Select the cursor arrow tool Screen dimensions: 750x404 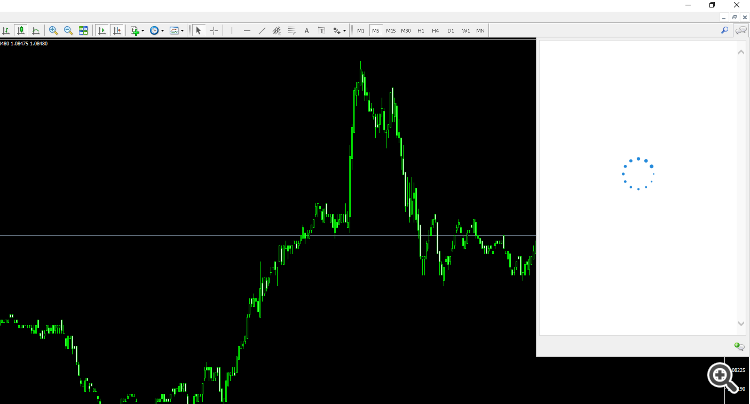click(199, 31)
